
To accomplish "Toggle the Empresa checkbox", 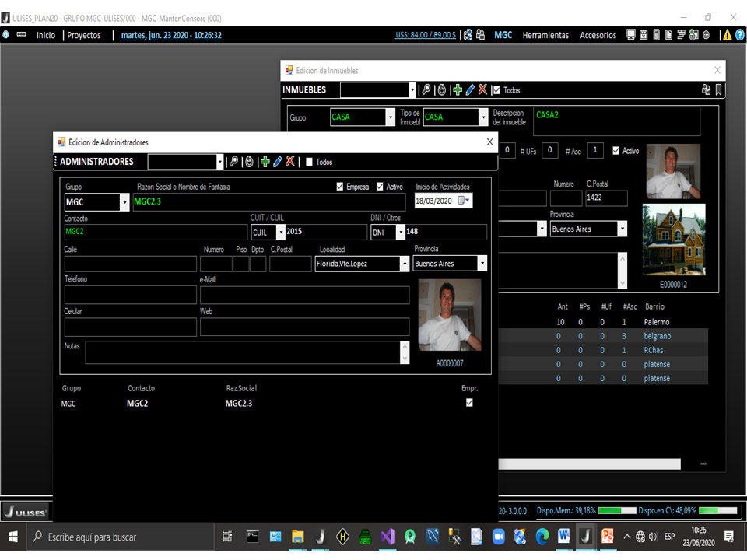I will click(x=340, y=187).
